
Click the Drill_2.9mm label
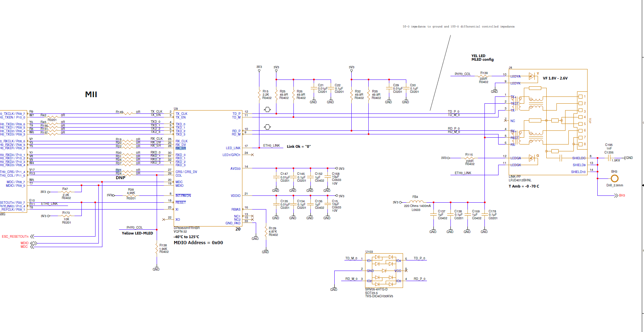(x=615, y=185)
